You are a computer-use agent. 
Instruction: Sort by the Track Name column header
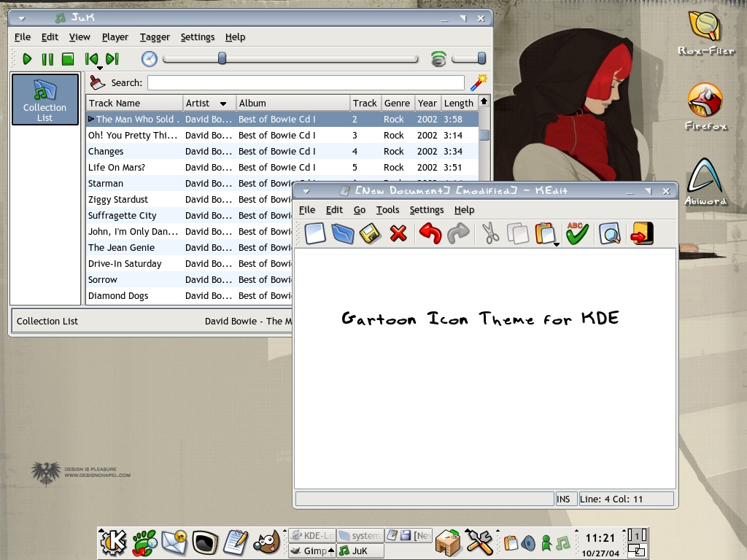pyautogui.click(x=134, y=103)
